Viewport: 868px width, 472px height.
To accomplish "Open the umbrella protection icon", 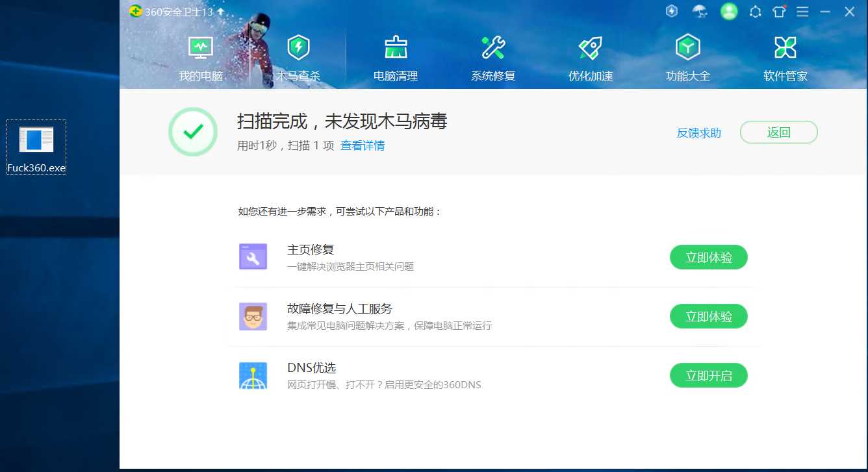I will (x=700, y=11).
